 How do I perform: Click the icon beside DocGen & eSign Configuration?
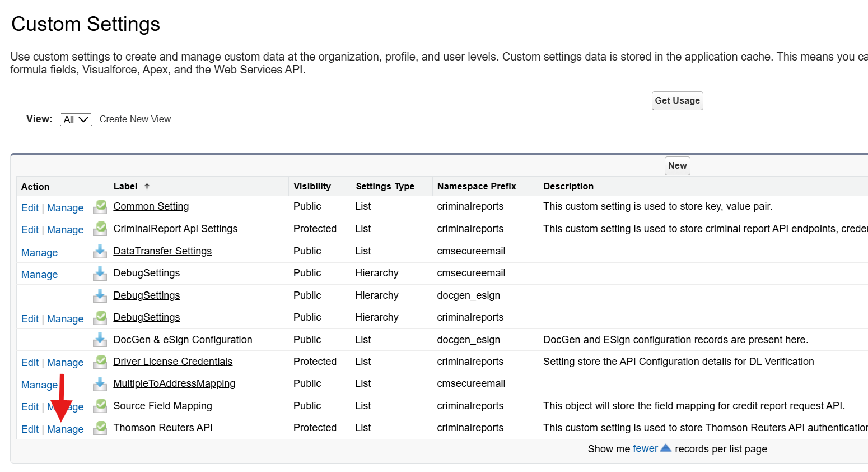pyautogui.click(x=100, y=340)
